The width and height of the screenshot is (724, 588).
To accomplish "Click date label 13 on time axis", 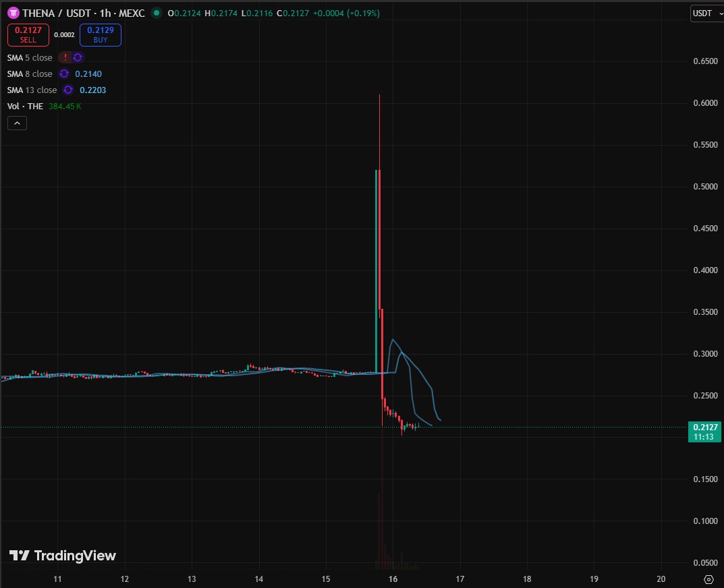I will (x=192, y=579).
